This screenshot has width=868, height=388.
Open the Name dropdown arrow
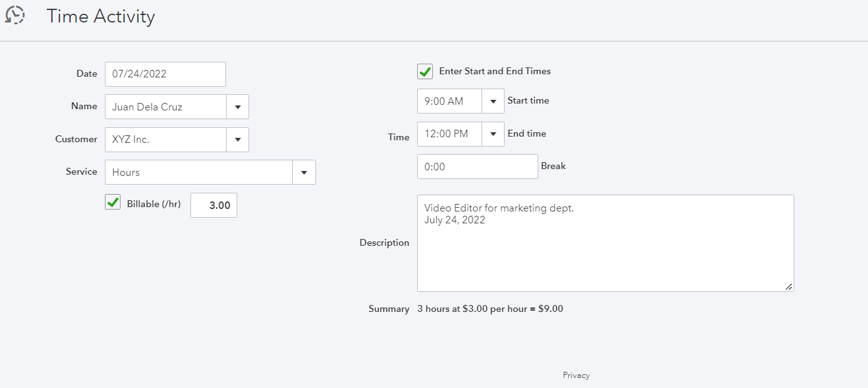tap(237, 107)
